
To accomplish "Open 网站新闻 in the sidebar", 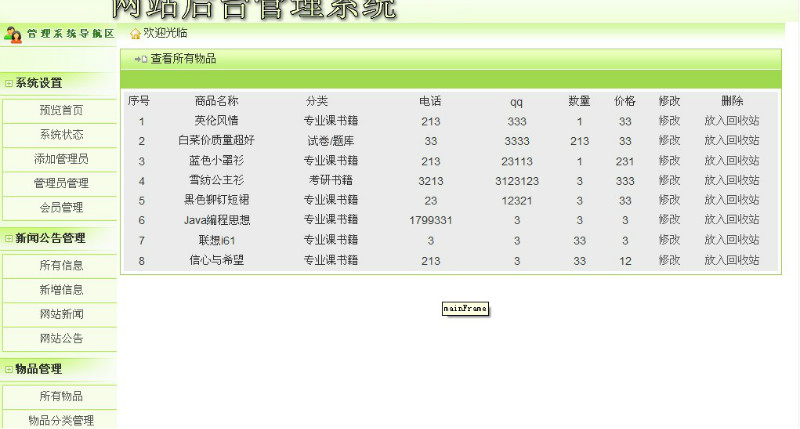I will pyautogui.click(x=61, y=314).
